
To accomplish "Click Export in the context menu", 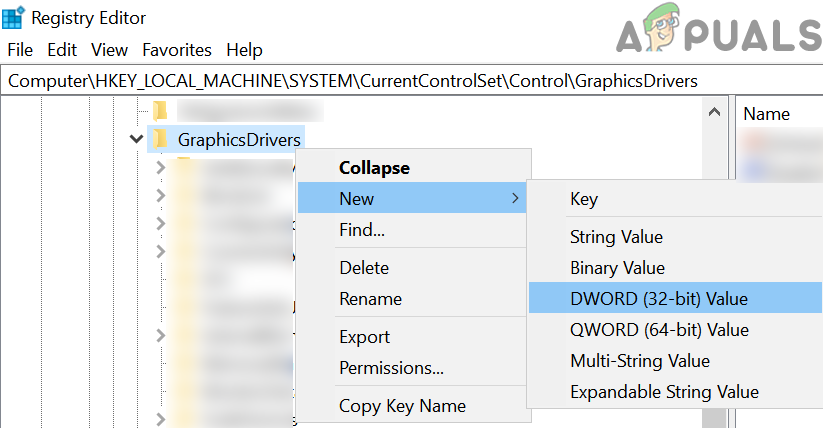I will [364, 337].
